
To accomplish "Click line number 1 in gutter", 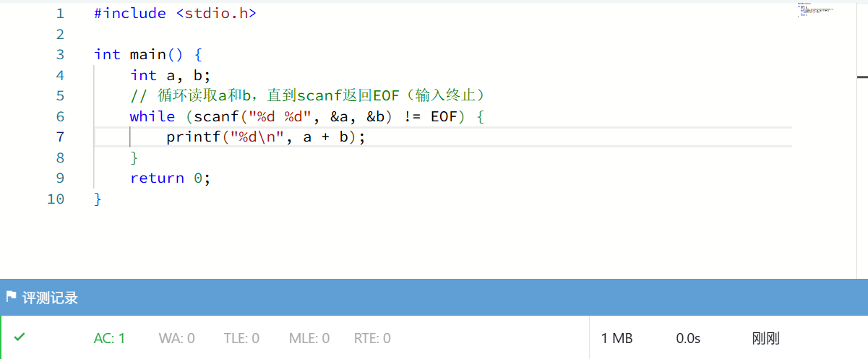I will click(x=59, y=13).
